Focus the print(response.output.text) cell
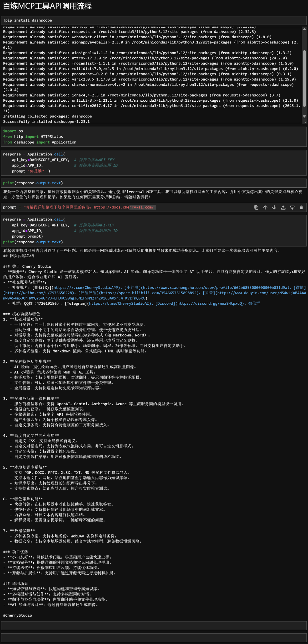 (x=154, y=183)
